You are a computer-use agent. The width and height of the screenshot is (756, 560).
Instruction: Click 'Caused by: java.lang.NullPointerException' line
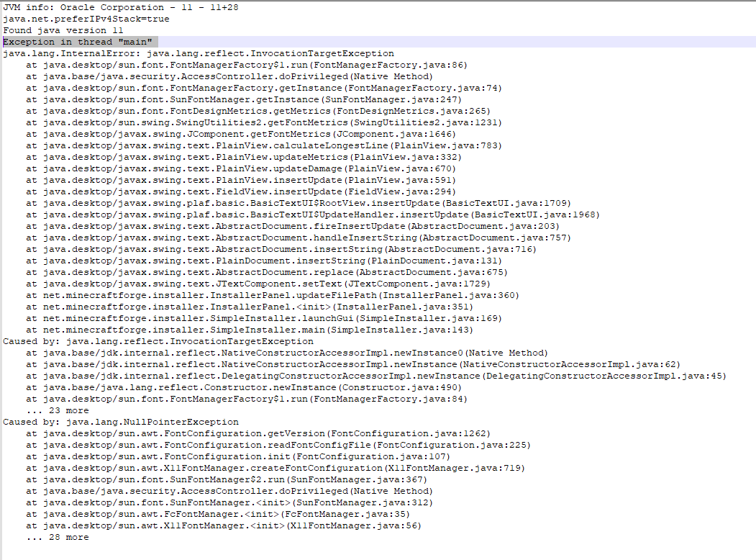point(121,422)
